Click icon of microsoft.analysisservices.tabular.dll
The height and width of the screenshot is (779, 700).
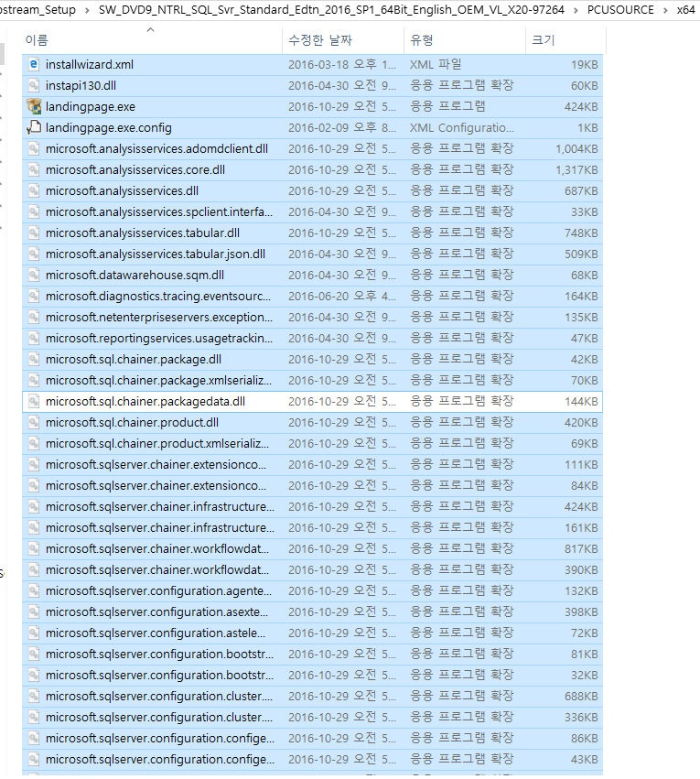pos(34,233)
